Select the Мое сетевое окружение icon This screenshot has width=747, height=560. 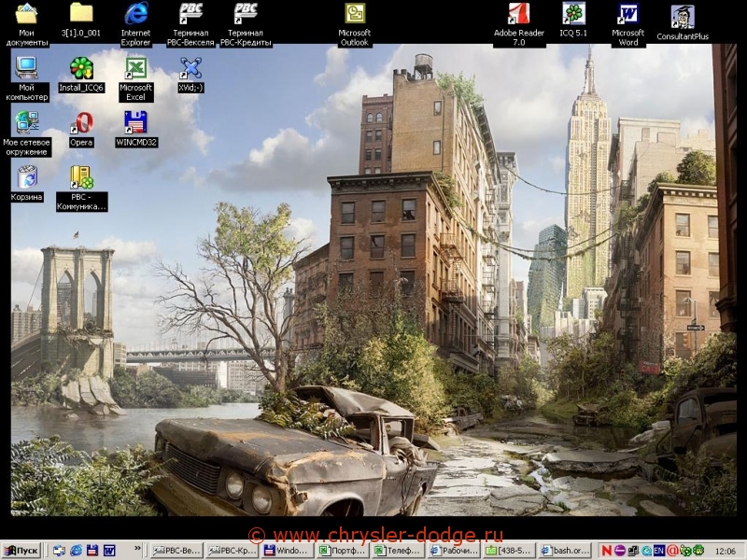coord(27,133)
